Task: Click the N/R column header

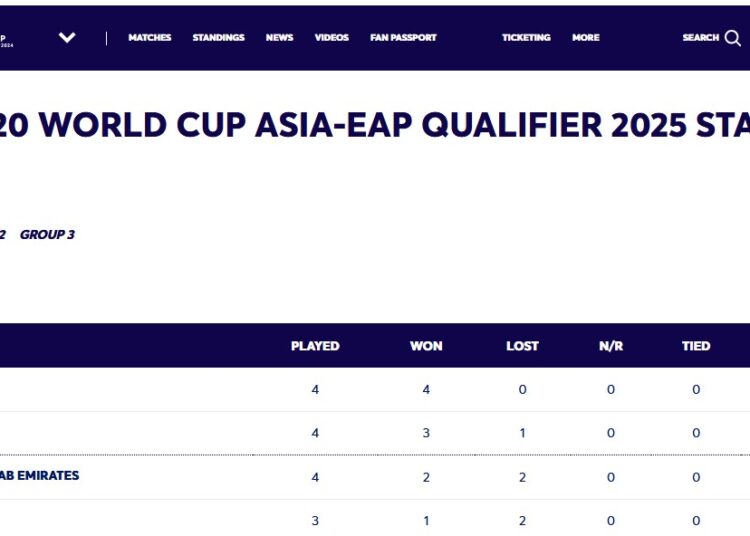Action: coord(611,346)
